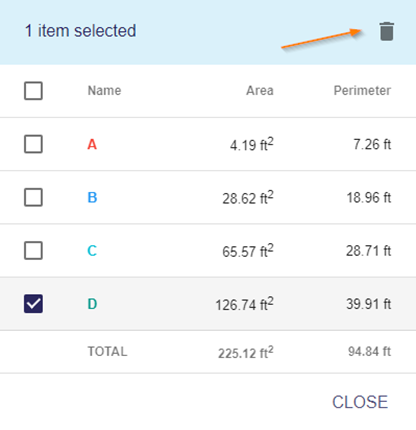
Task: Check the box for row B
Action: click(x=33, y=197)
